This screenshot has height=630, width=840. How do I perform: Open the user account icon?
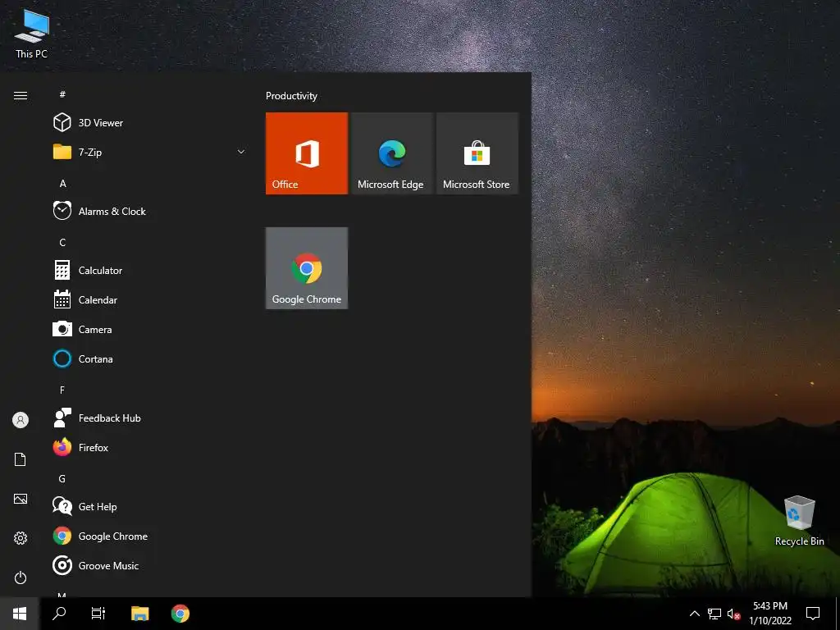click(x=21, y=420)
